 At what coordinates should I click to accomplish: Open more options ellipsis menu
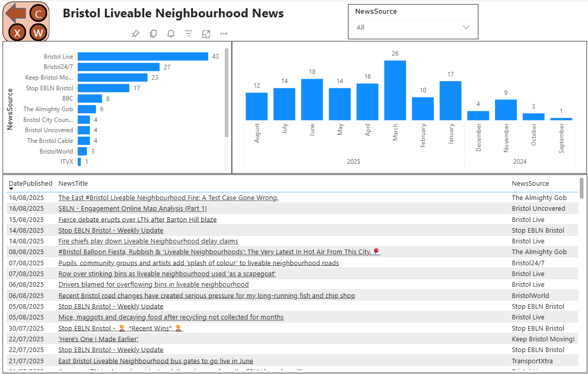coord(224,34)
